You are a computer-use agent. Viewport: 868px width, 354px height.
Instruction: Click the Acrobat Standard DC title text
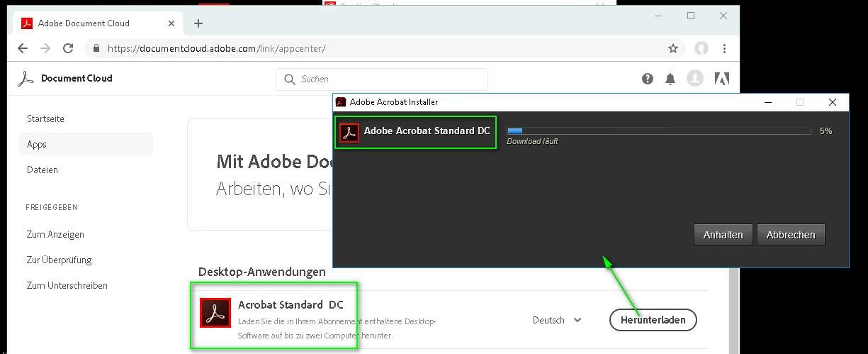point(291,305)
